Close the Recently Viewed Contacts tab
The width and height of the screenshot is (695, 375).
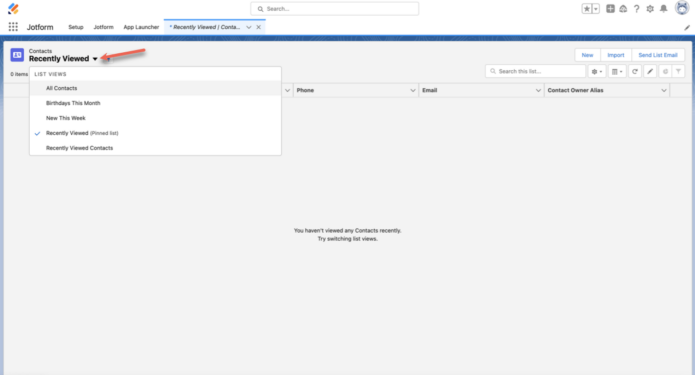[x=258, y=27]
